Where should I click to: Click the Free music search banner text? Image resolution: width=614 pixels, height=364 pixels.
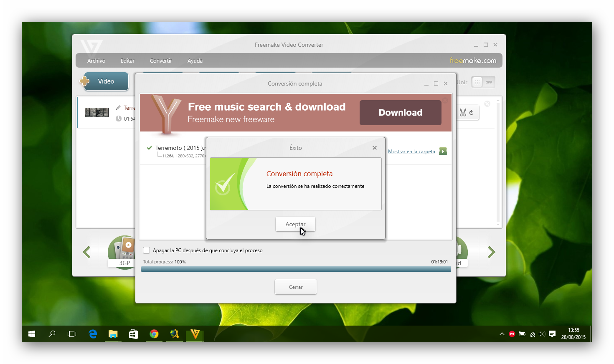[x=266, y=107]
